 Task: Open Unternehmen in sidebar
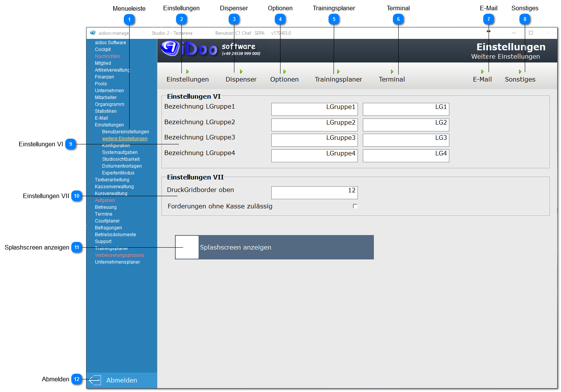[x=109, y=91]
